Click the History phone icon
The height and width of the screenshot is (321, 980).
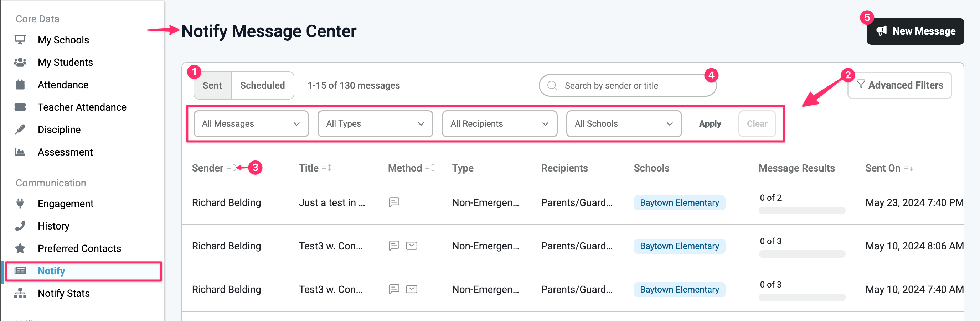(x=20, y=226)
